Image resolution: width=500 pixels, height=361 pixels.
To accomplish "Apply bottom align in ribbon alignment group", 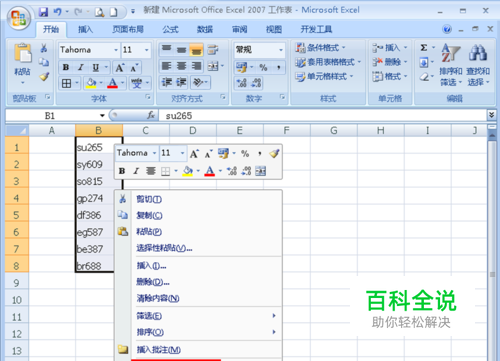I will coord(196,50).
